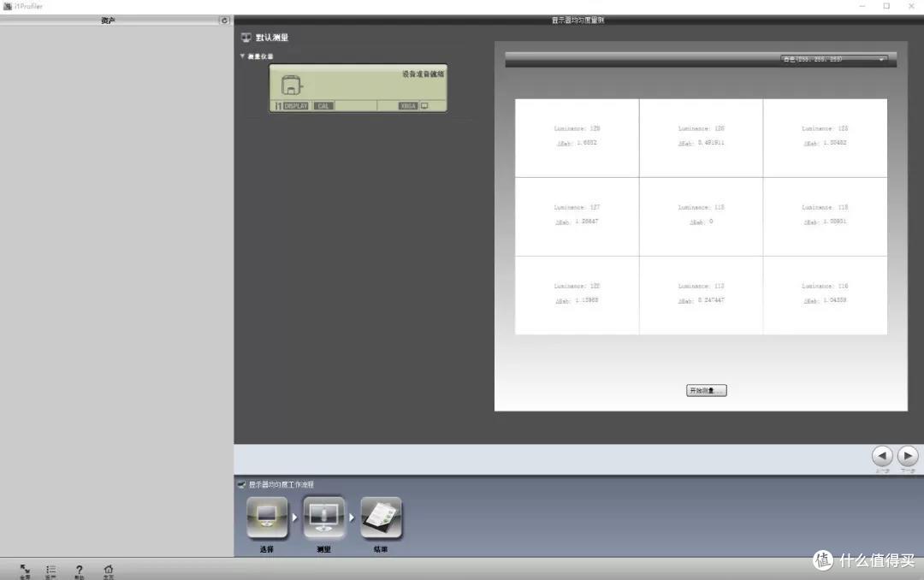
Task: Click the 显示器均匀度工作流程 label
Action: (x=281, y=484)
